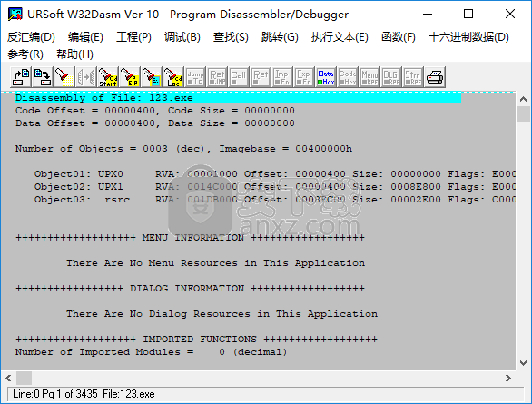Click the open file to disassemble icon
Image resolution: width=532 pixels, height=404 pixels.
pos(21,77)
